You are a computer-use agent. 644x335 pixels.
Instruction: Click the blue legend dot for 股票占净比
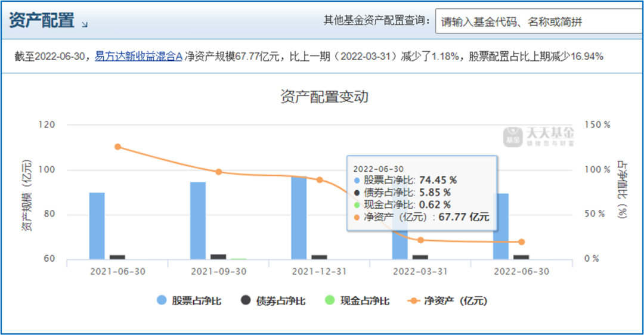point(162,300)
